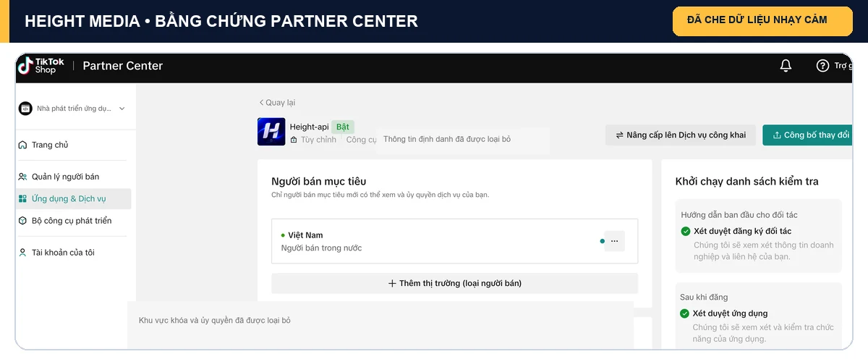Click the Khởi chạy danh sách kiểm tra heading
This screenshot has width=868, height=362.
[x=746, y=181]
